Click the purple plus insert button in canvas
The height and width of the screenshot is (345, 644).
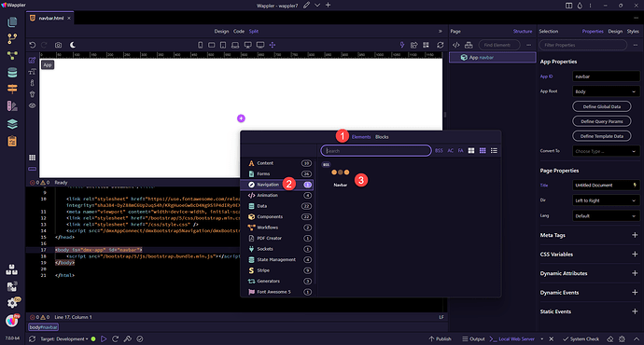[241, 118]
